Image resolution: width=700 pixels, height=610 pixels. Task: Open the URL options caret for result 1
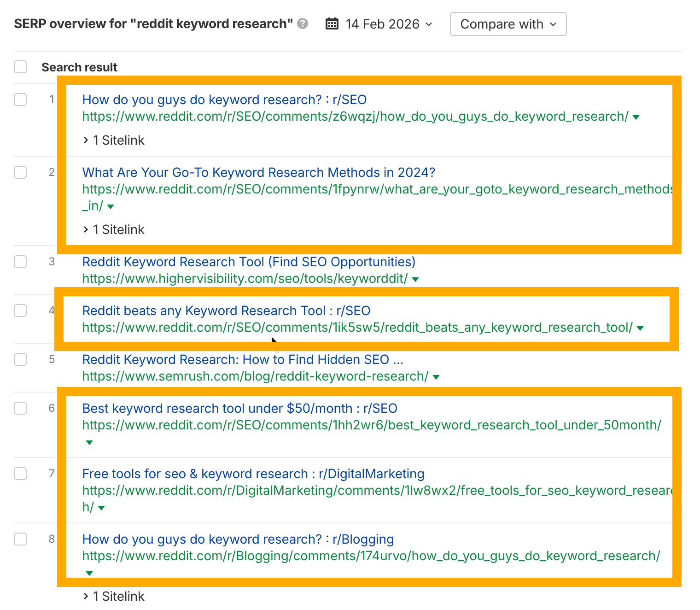[x=636, y=117]
